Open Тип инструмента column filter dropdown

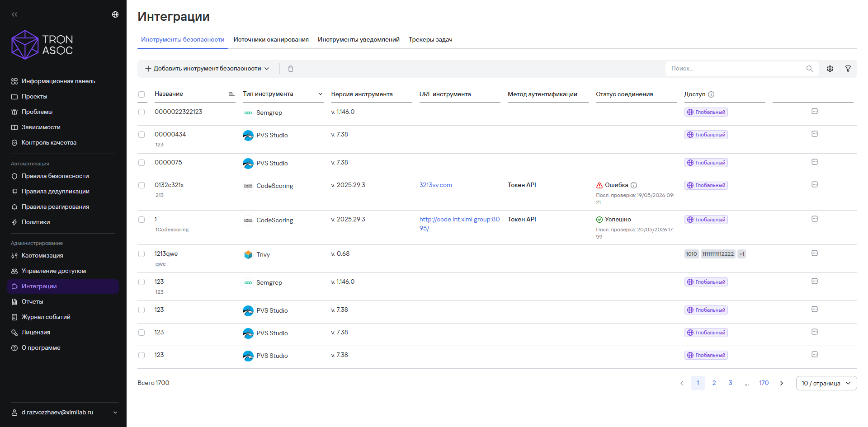click(321, 94)
